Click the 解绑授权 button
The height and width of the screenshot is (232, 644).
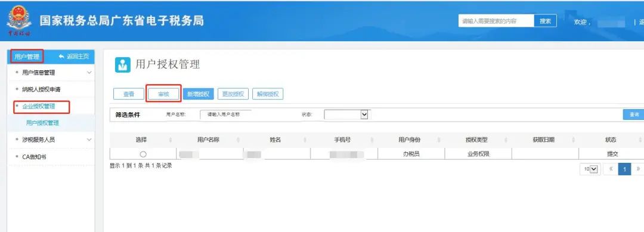[268, 94]
